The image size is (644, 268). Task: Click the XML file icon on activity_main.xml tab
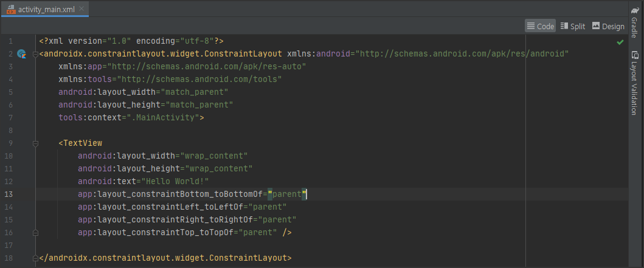[x=11, y=9]
